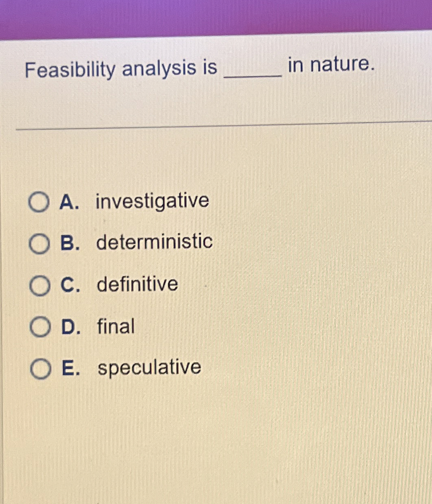Mark the definitive option as your answer
The width and height of the screenshot is (432, 504).
(x=137, y=284)
